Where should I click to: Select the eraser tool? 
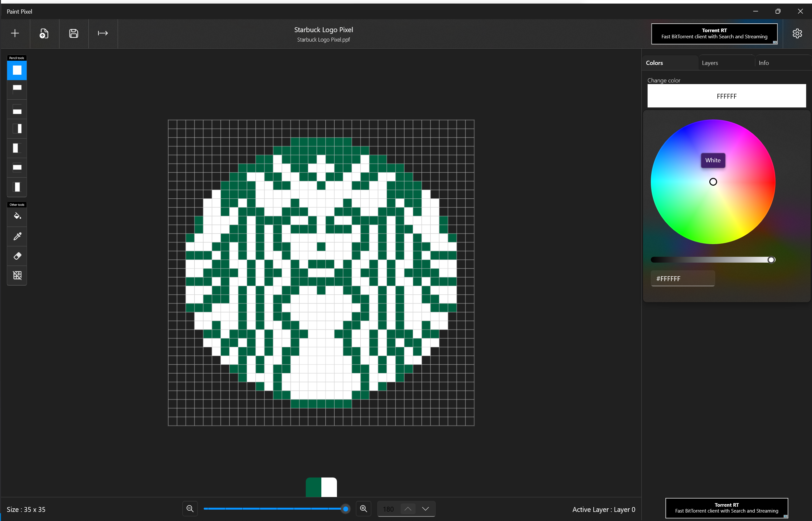tap(17, 256)
